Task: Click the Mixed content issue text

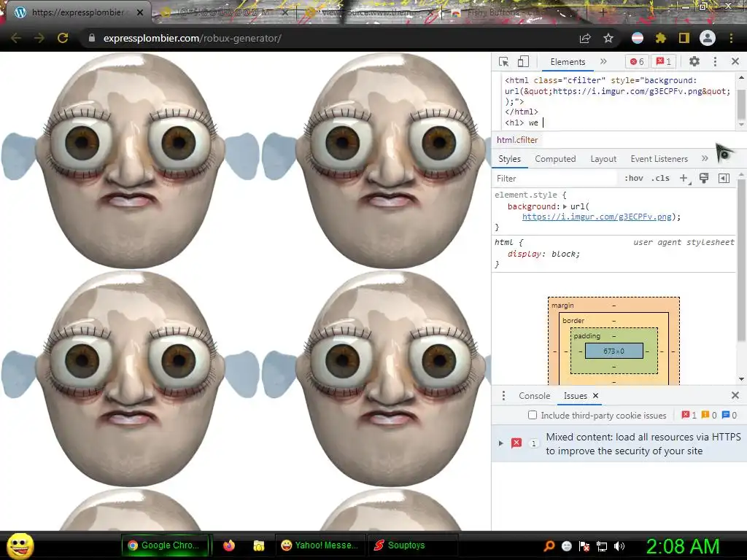Action: [x=643, y=444]
